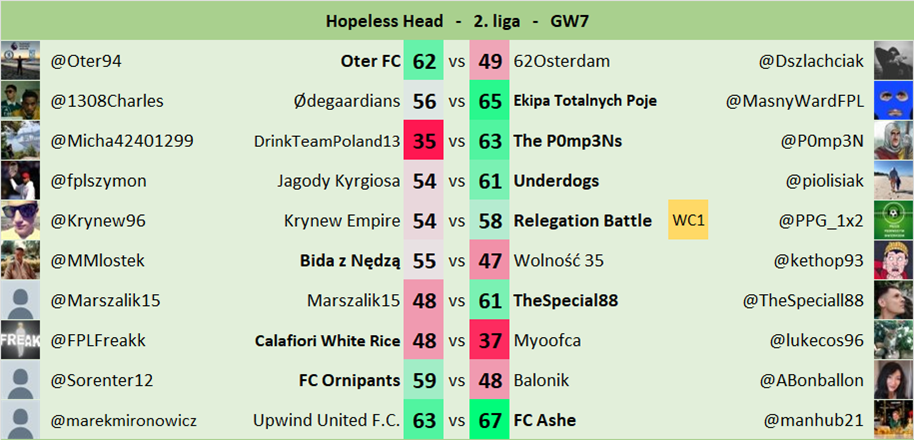Click the yellow WC1 chip badge
This screenshot has height=440, width=914.
point(688,221)
